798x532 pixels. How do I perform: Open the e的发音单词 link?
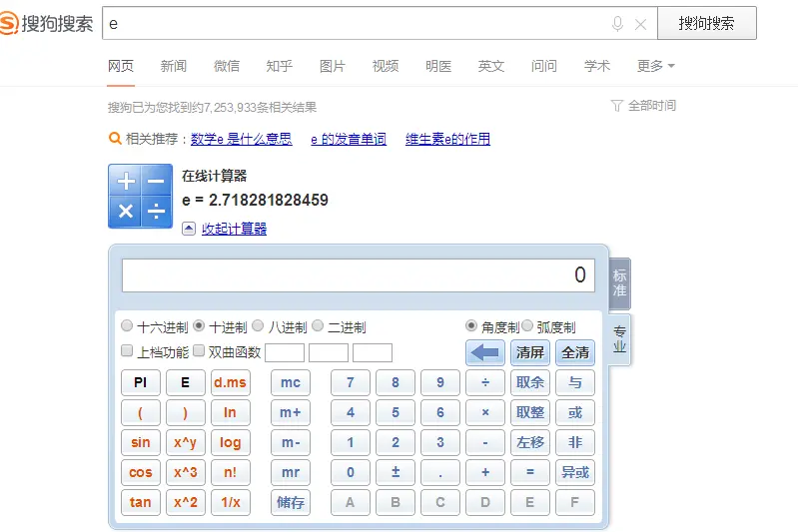tap(349, 139)
